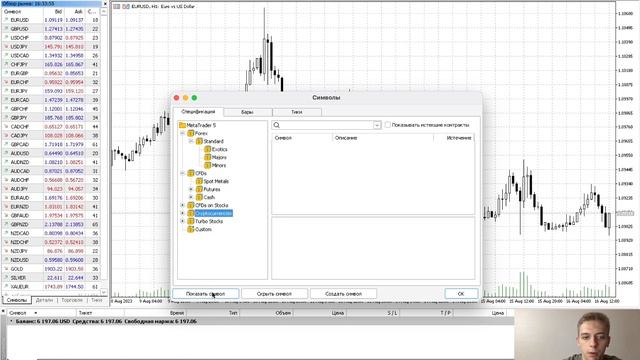Click the arrow icon beside CADJPY
This screenshot has height=360, width=640.
[6, 136]
